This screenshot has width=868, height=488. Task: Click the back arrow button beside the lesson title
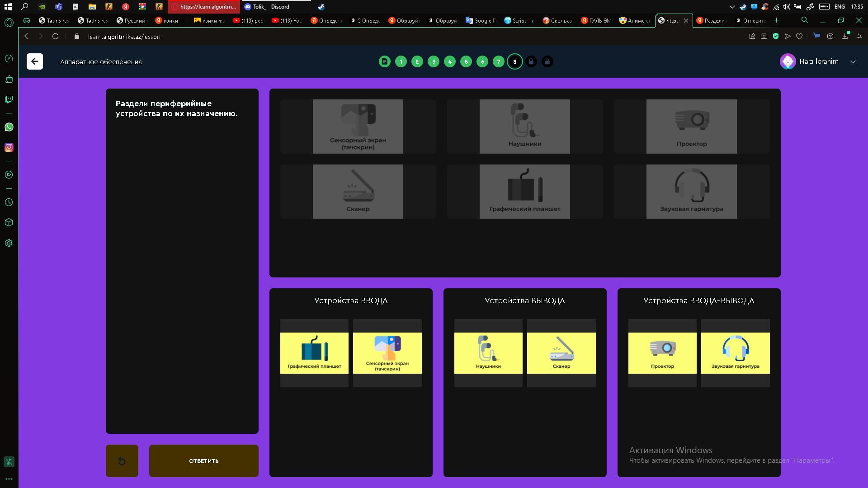click(35, 61)
